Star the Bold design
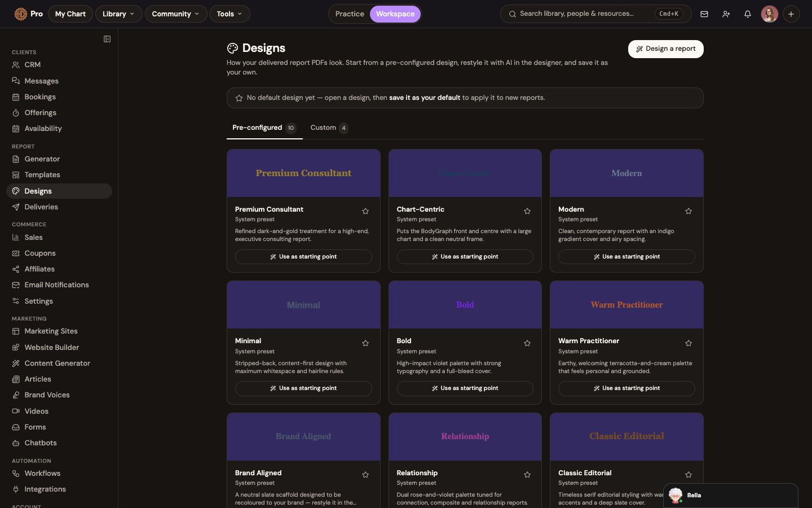 click(527, 343)
